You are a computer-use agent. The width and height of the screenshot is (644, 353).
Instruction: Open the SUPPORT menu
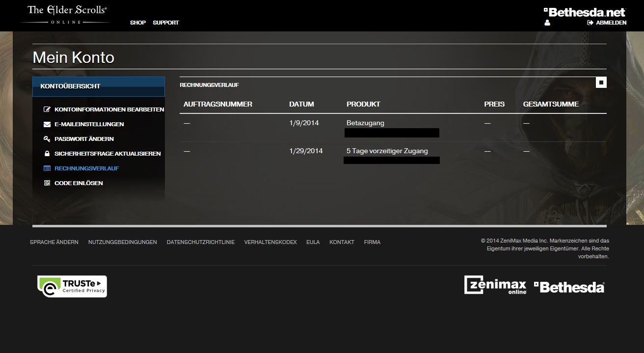tap(166, 23)
